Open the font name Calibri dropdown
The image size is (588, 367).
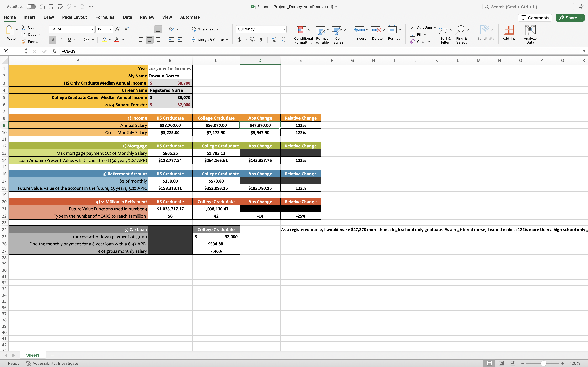click(92, 29)
